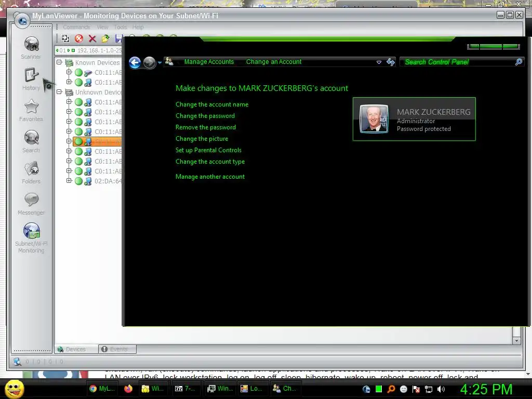532x399 pixels.
Task: Click the security flag tray icon
Action: pos(416,389)
